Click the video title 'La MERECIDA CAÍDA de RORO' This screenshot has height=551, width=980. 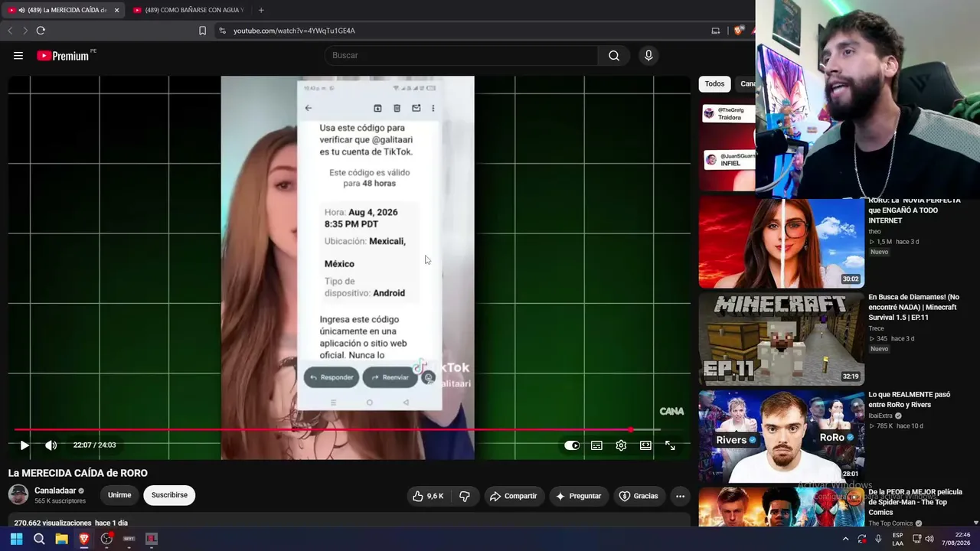coord(78,473)
